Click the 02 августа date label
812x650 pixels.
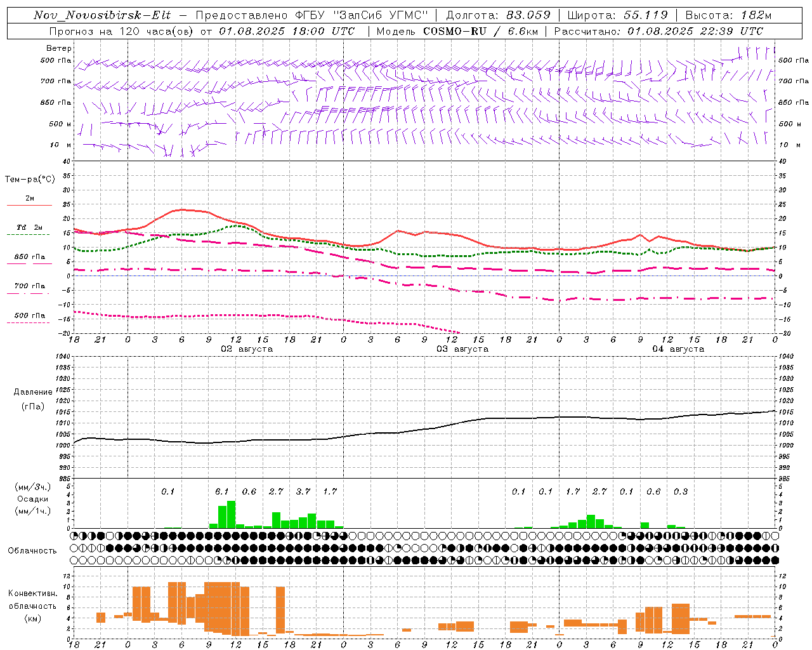point(247,349)
